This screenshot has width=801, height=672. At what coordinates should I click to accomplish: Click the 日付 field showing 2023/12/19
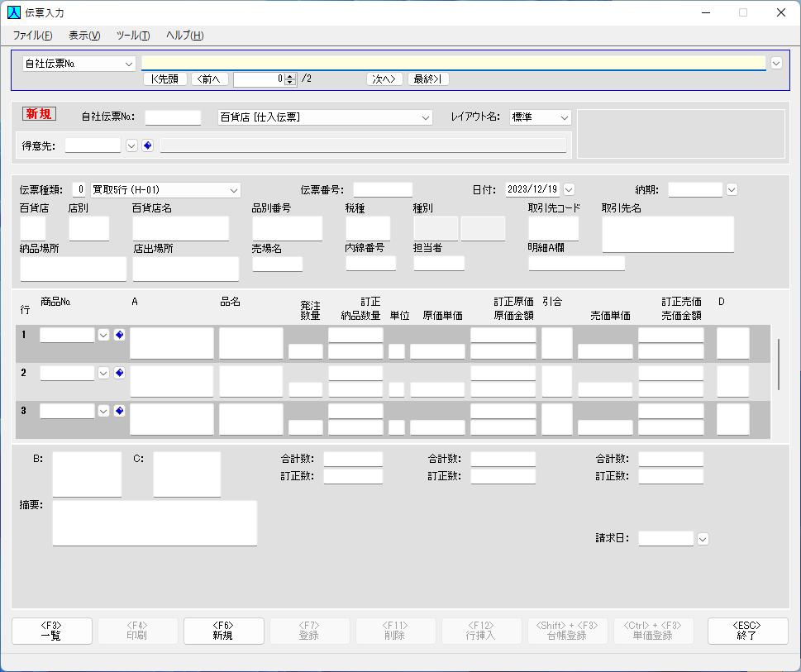tap(532, 189)
